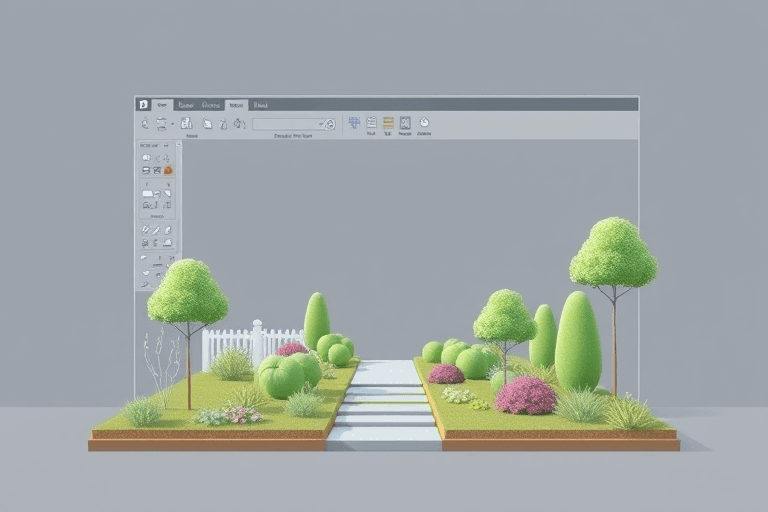768x512 pixels.
Task: Click the application logo in the title bar
Action: click(x=143, y=104)
